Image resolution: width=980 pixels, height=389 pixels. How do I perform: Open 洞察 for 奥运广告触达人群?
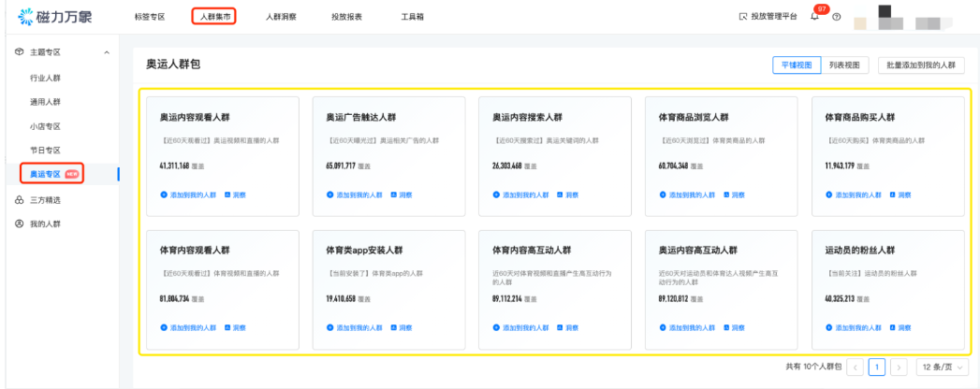[x=402, y=194]
